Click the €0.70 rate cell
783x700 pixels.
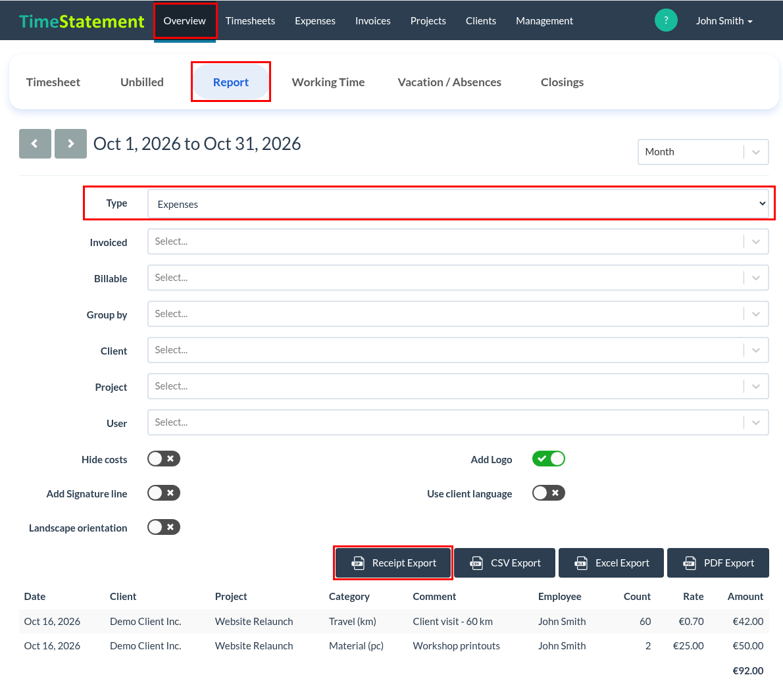click(x=691, y=622)
